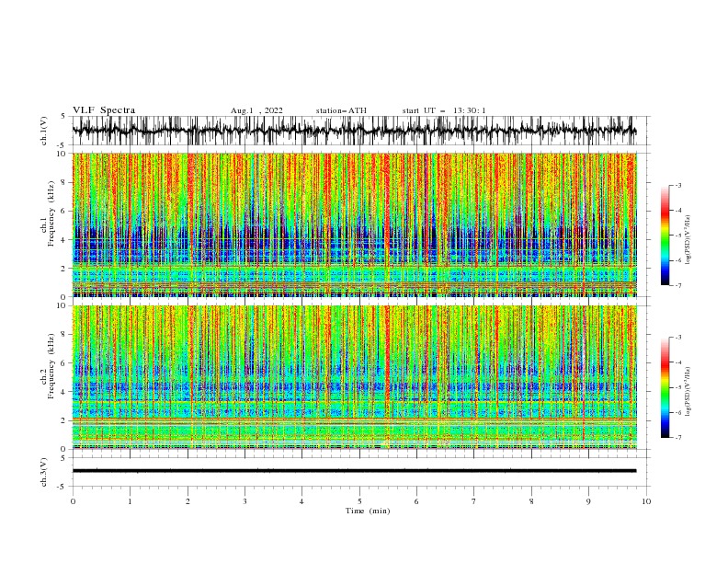Click the ch.1 voltage waveform trace
The image size is (728, 563).
(x=354, y=131)
